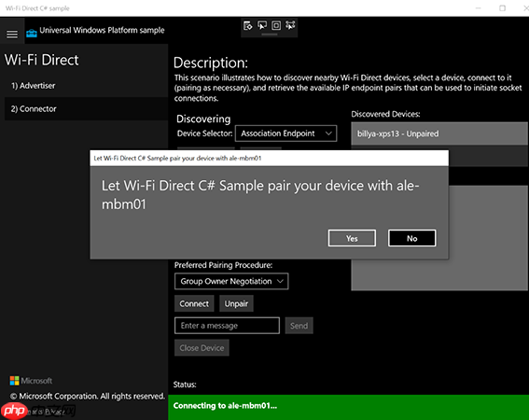Expand the Group Owner Negotiation dropdown
Screen dimensions: 529x420
coord(231,281)
